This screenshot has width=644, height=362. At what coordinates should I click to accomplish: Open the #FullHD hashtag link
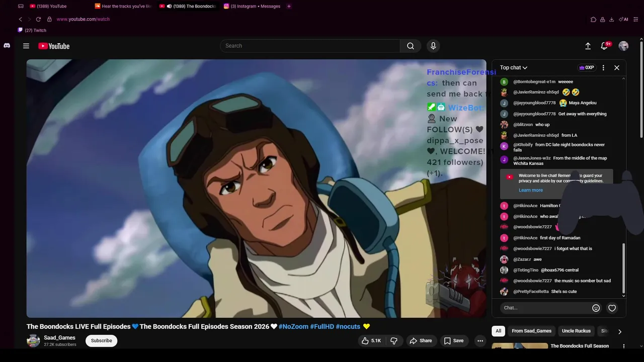point(322,326)
